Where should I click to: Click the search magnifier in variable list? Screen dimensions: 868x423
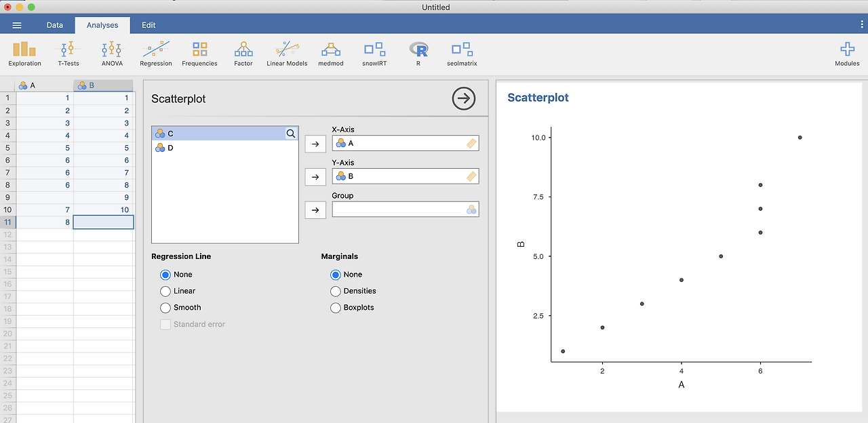click(291, 134)
